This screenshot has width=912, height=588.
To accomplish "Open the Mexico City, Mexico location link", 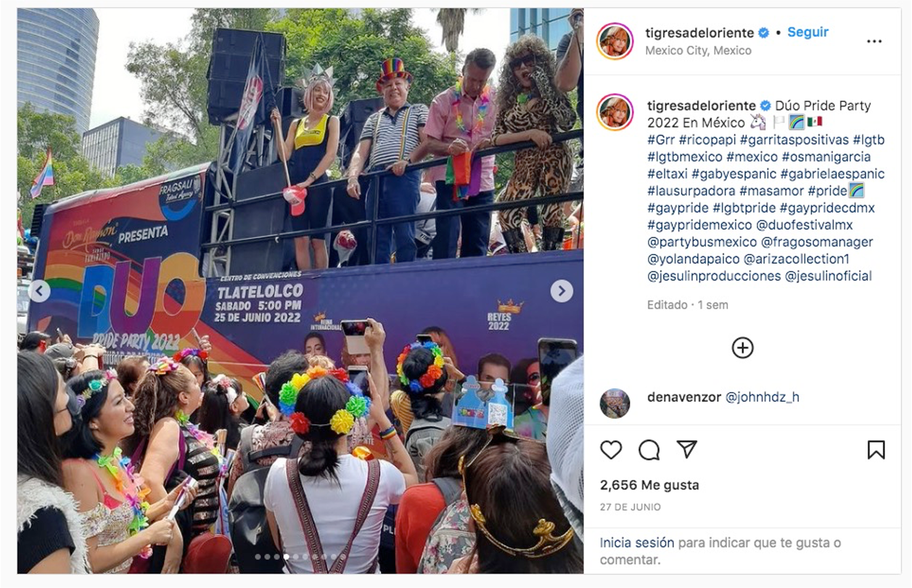I will pyautogui.click(x=698, y=51).
